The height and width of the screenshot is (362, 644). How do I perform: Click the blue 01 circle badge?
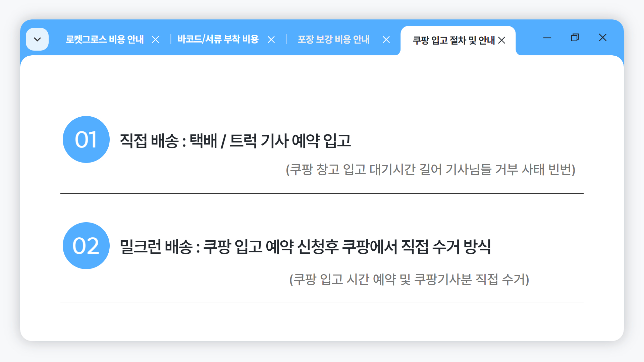[86, 139]
